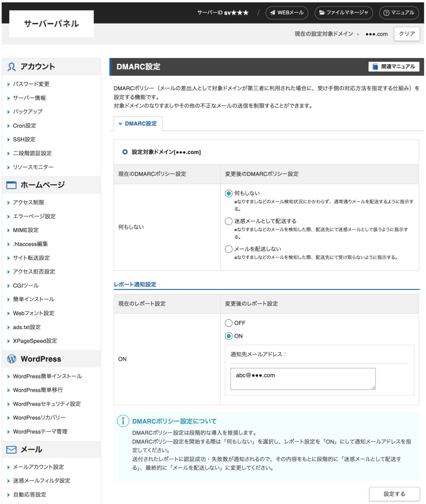Click chevron arrow beside パスワード変更

pyautogui.click(x=8, y=84)
